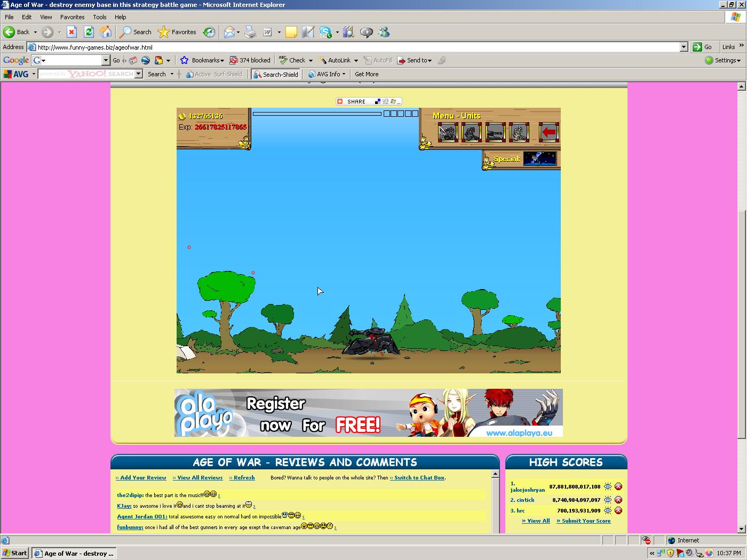
Task: Toggle AVG Active Surf-Shield
Action: point(213,74)
